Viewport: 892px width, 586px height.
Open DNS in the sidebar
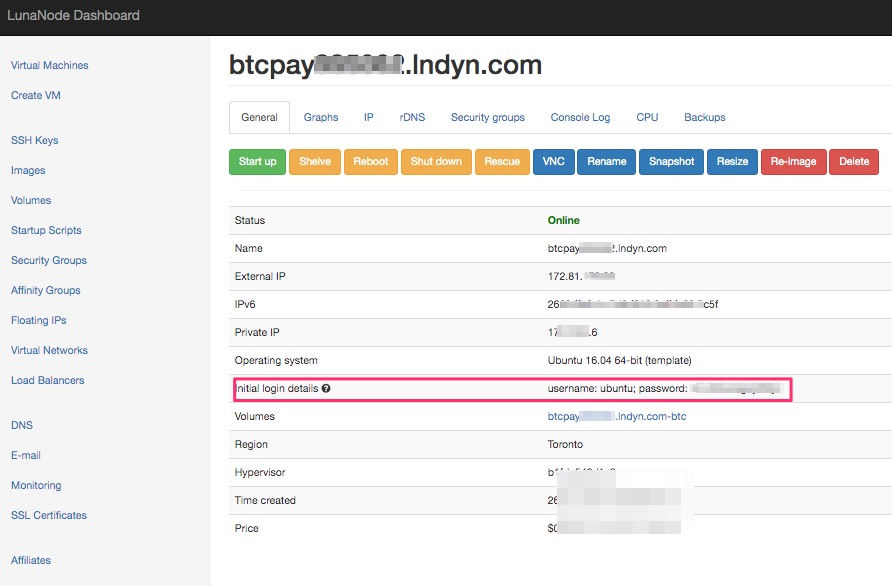point(22,426)
